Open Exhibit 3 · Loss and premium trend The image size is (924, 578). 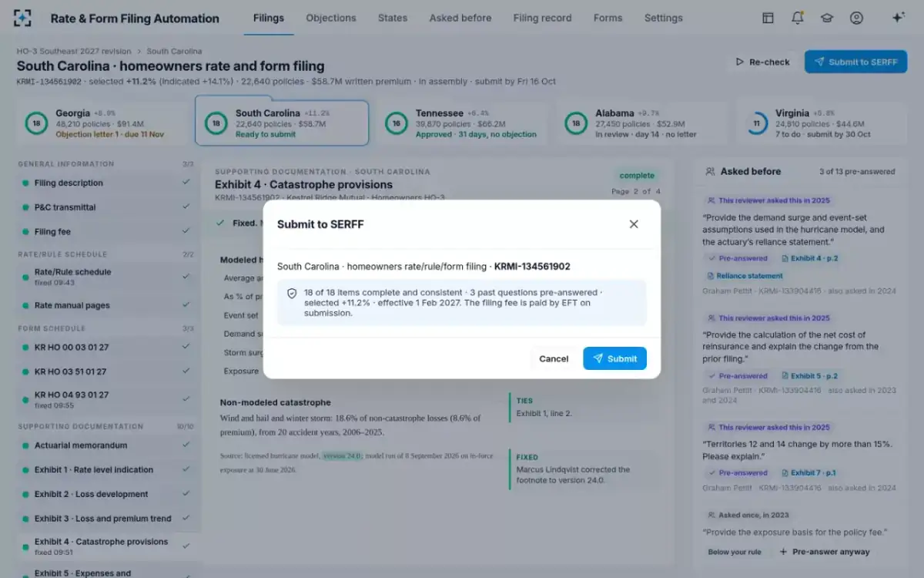click(107, 519)
